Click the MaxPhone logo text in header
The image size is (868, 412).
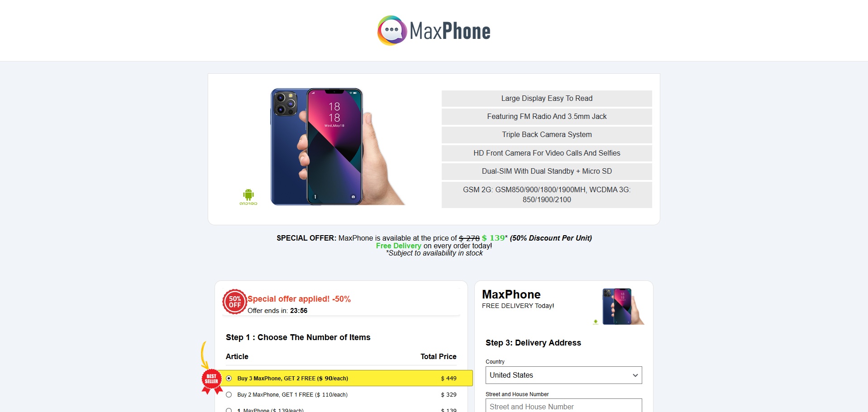pos(450,31)
